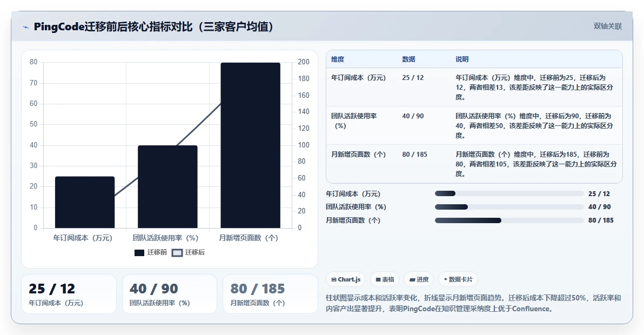Click the 说明 column header

click(462, 59)
